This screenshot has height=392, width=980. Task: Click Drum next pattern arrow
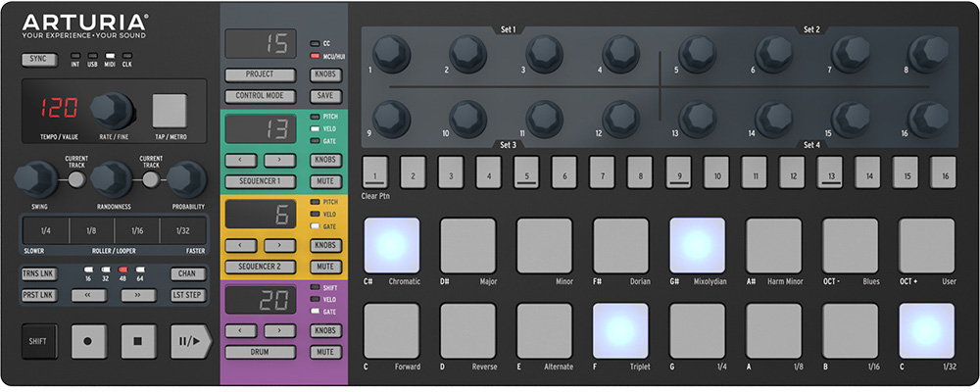pyautogui.click(x=279, y=330)
